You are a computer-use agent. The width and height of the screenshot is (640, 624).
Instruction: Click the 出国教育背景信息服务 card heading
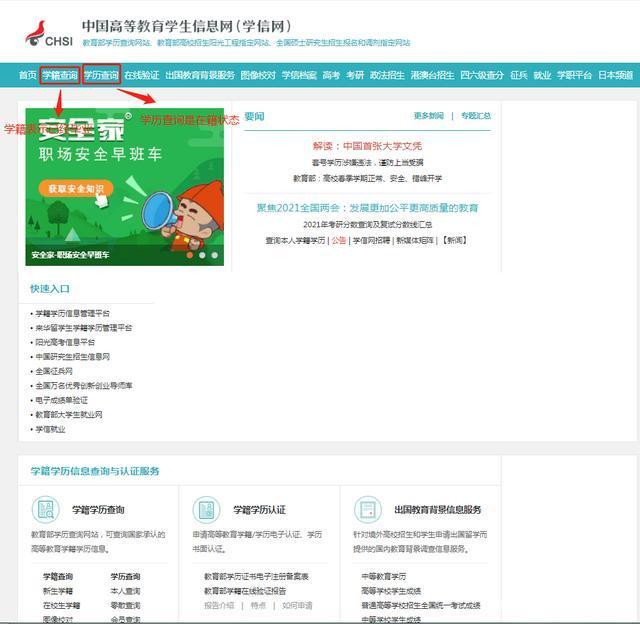(x=438, y=510)
